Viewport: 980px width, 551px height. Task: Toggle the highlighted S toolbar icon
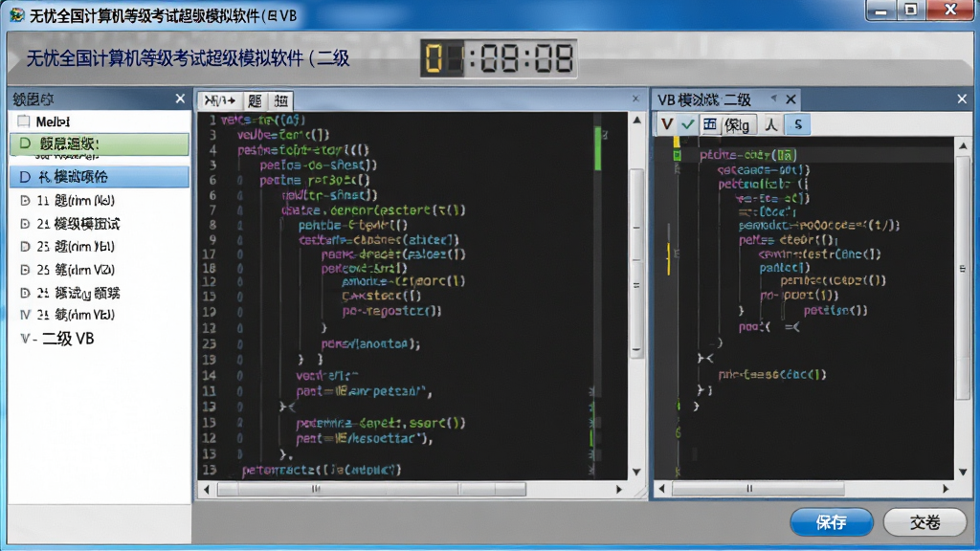(x=797, y=124)
